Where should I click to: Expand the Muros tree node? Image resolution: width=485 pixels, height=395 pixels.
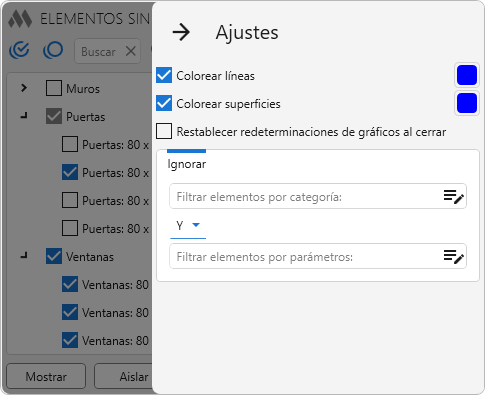[x=24, y=88]
